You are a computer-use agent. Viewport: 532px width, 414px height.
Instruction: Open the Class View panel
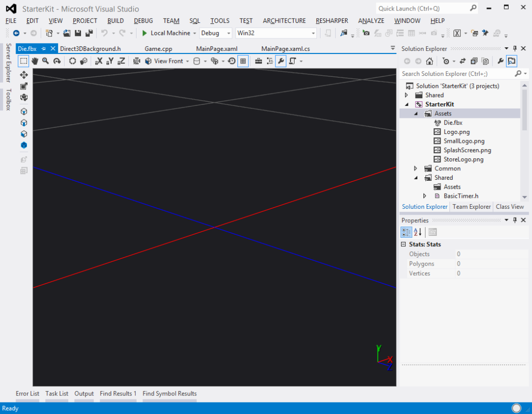coord(509,206)
